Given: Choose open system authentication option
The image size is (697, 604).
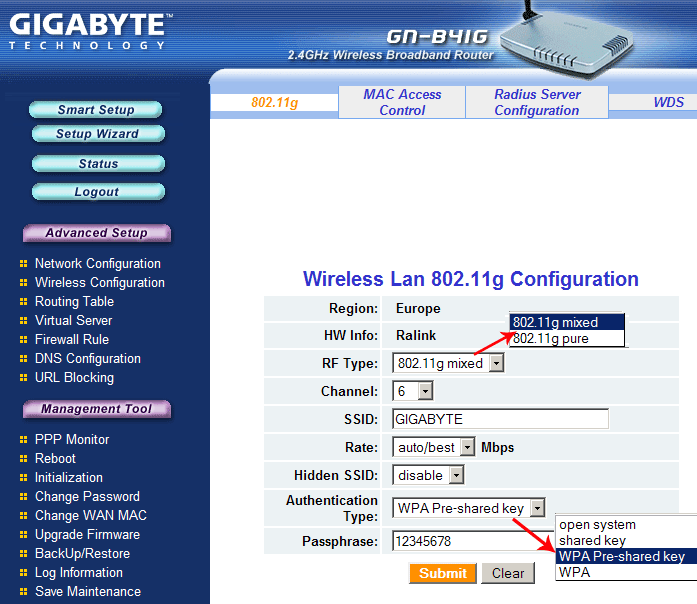Looking at the screenshot, I should point(627,524).
